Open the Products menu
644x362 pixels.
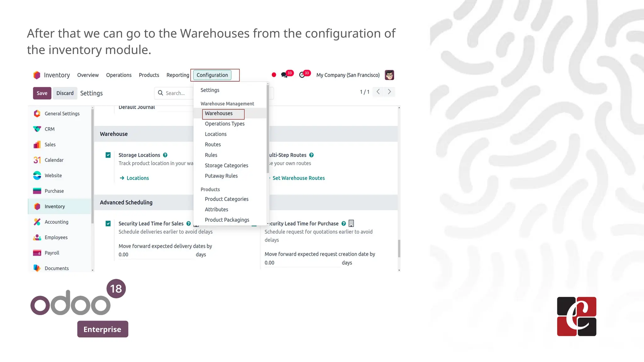coord(149,75)
